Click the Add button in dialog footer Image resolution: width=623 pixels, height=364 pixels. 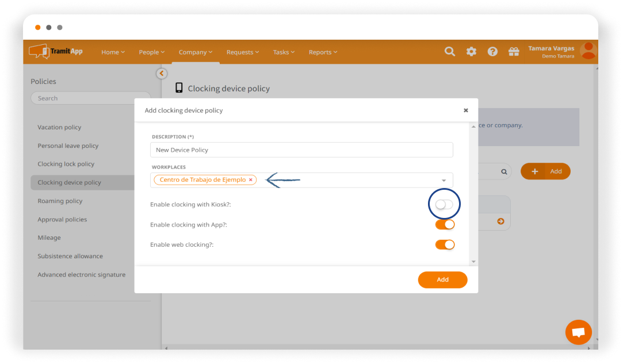[x=442, y=279]
